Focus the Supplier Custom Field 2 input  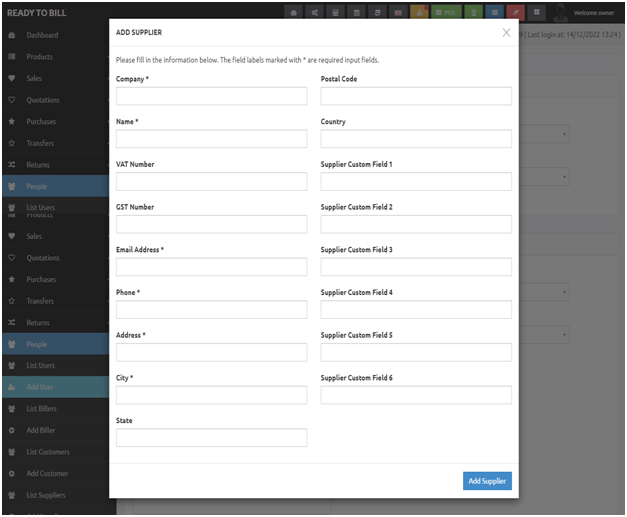(x=416, y=224)
